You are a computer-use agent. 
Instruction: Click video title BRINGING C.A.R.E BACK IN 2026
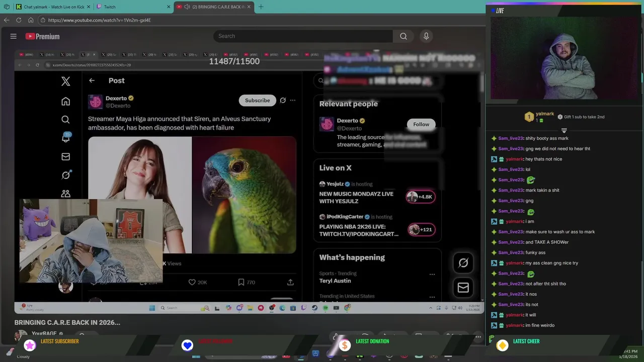(67, 323)
